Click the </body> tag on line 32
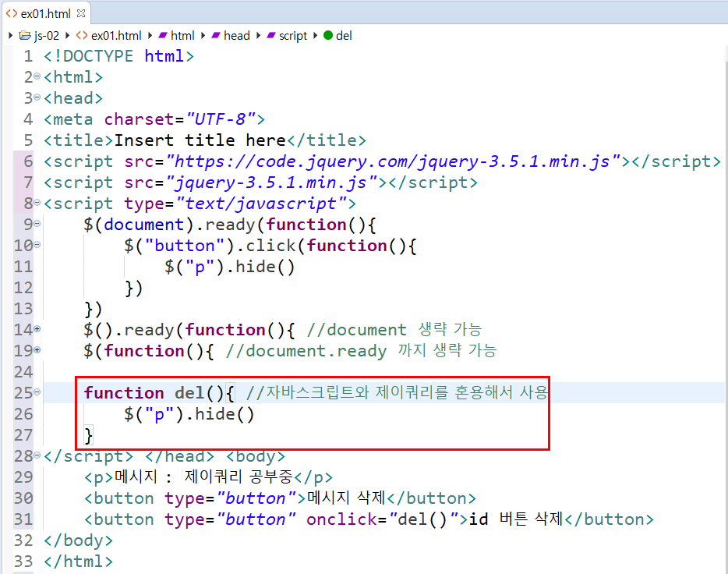This screenshot has height=574, width=728. coord(78,540)
